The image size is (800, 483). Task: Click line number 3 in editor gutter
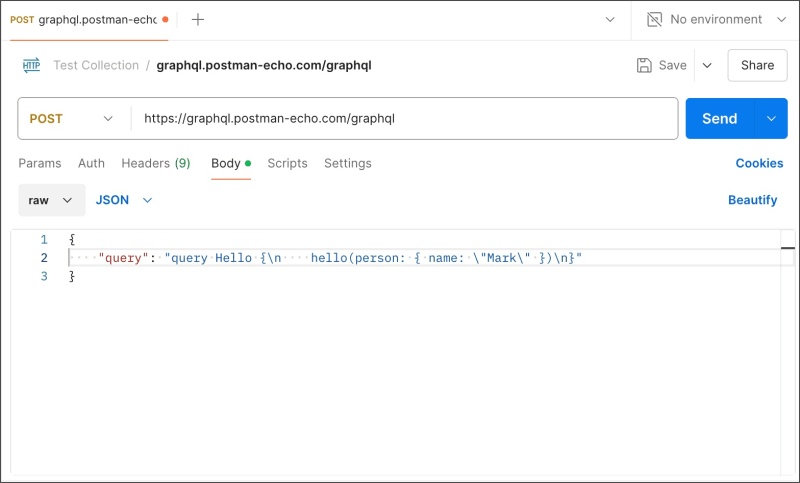pyautogui.click(x=44, y=276)
